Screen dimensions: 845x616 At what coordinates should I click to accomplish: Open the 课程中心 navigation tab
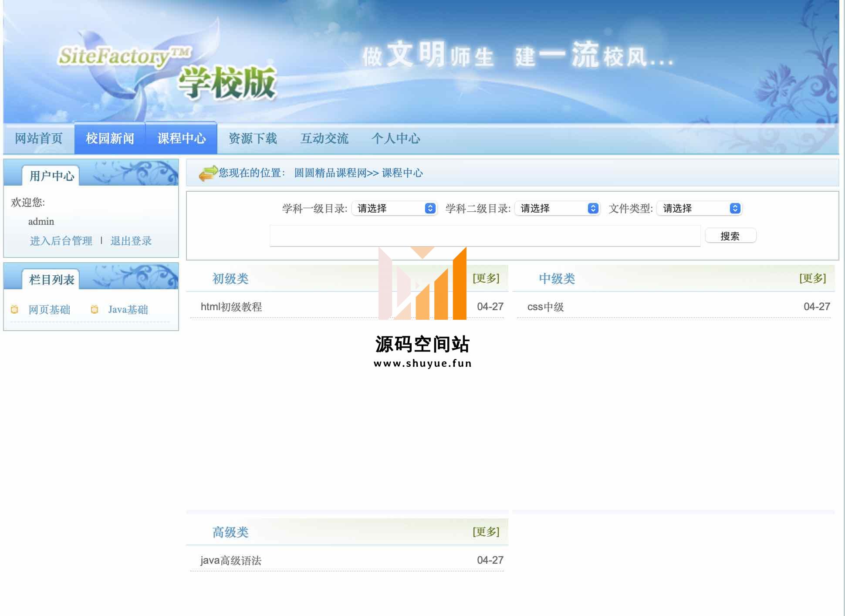coord(182,139)
